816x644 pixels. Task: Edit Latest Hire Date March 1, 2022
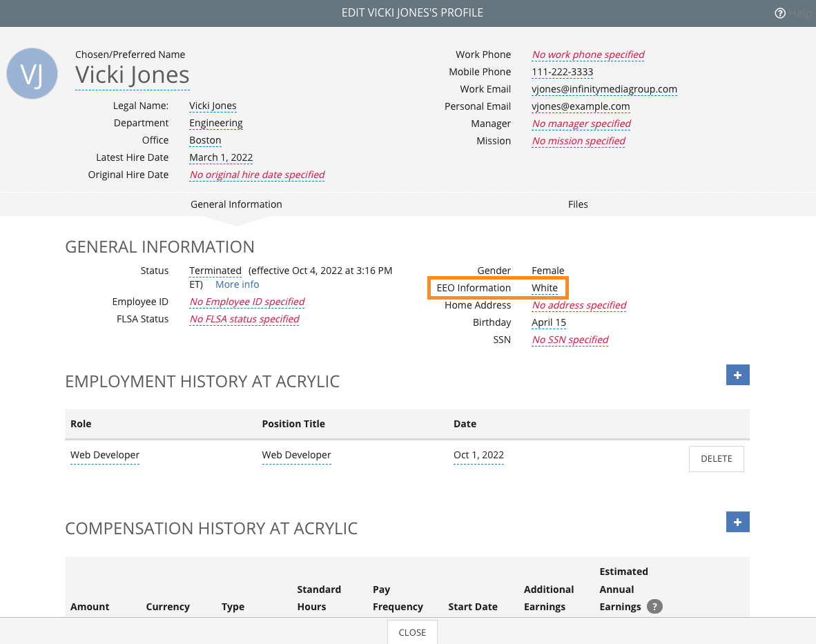point(221,157)
